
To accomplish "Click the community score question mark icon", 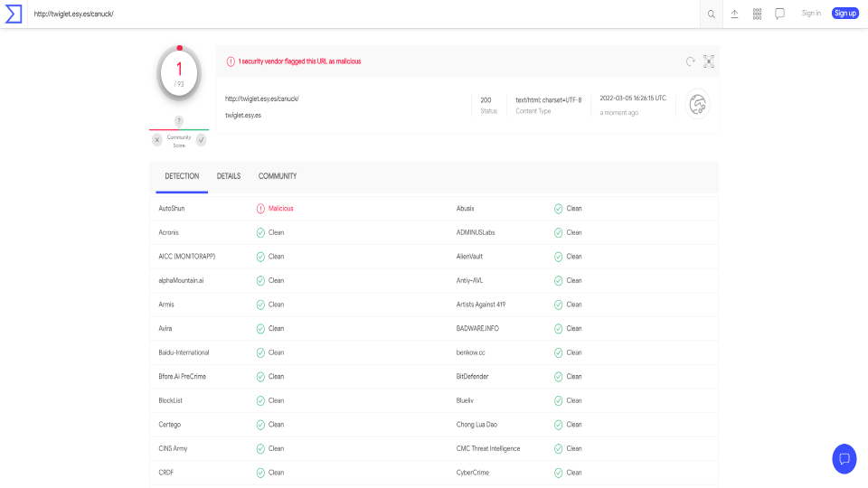I will [179, 121].
